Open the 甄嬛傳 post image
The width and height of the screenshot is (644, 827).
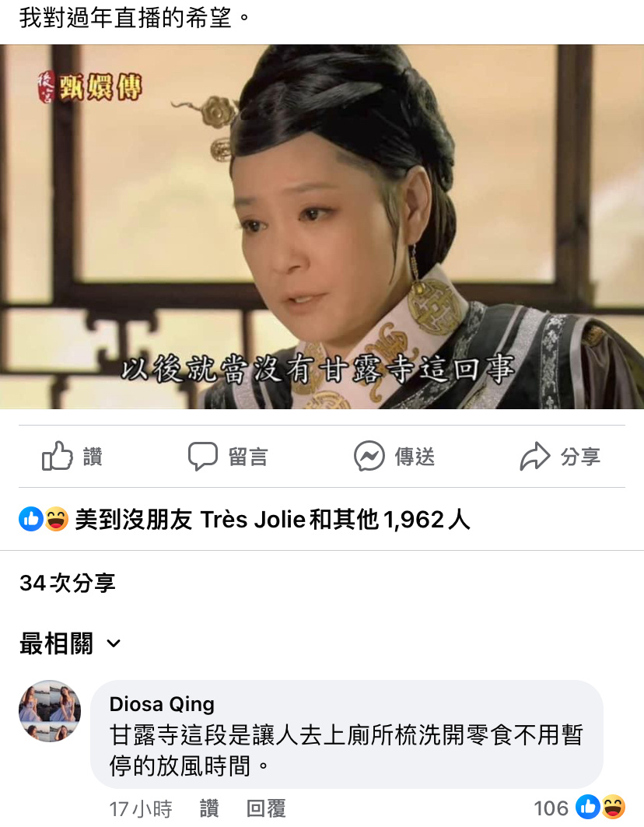coord(322,227)
